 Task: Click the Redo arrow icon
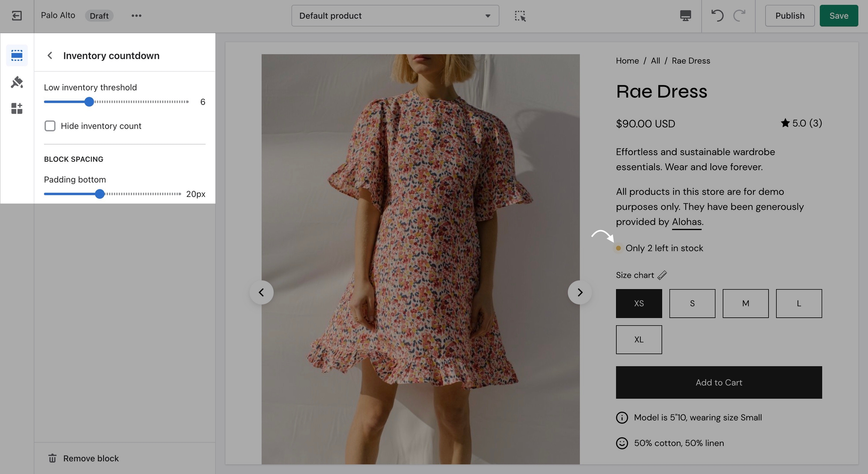pyautogui.click(x=740, y=16)
